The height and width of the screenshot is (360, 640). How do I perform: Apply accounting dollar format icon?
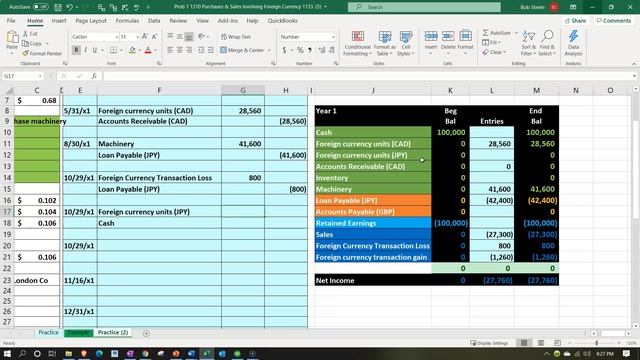pos(284,50)
